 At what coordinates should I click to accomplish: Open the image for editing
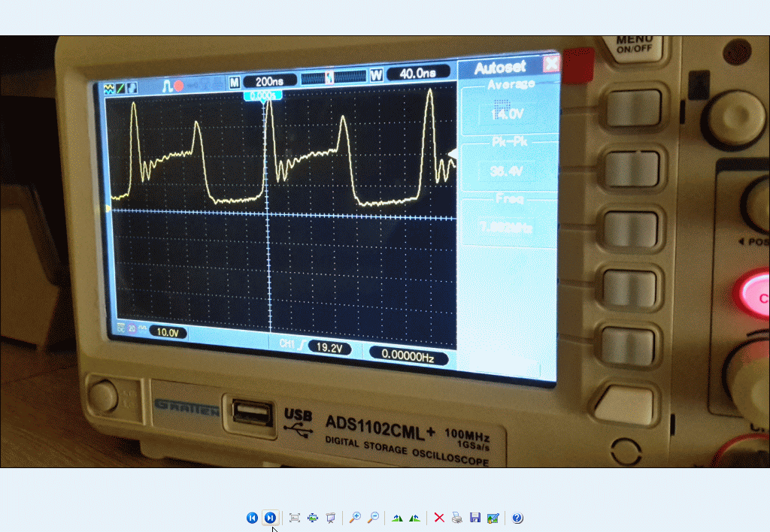coord(493,518)
